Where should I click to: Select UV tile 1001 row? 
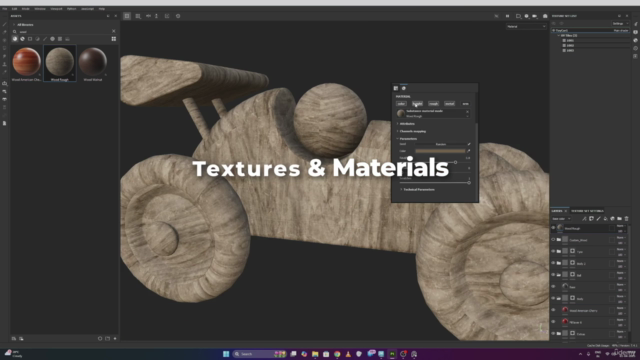point(595,40)
